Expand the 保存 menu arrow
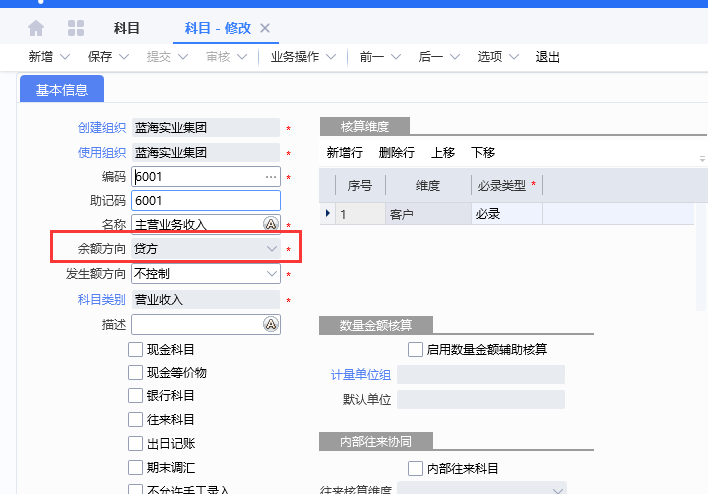708x494 pixels. 124,57
